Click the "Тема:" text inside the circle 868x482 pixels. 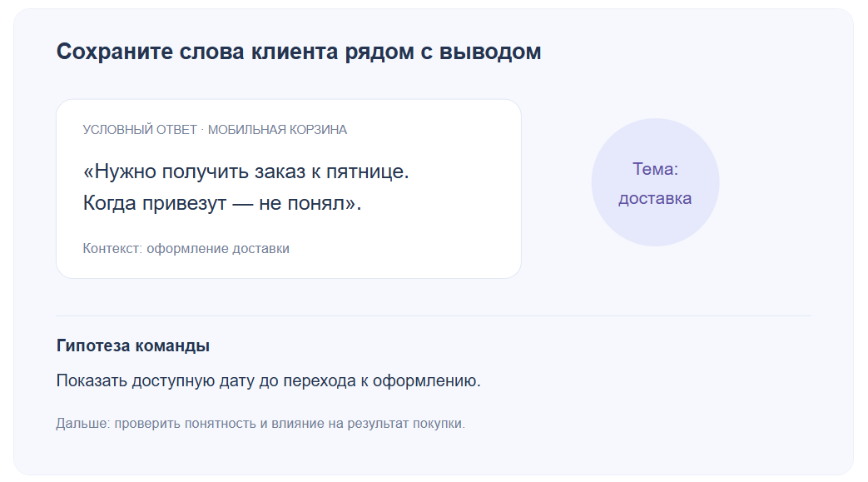(x=655, y=169)
